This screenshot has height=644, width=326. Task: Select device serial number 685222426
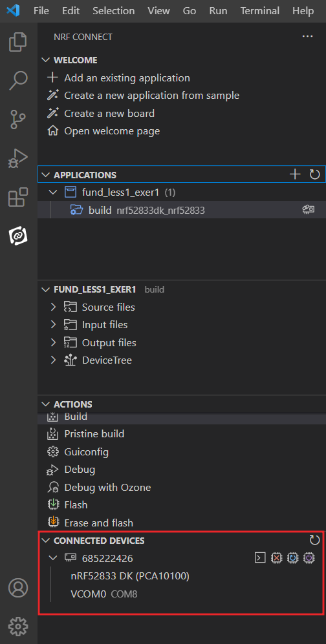107,557
